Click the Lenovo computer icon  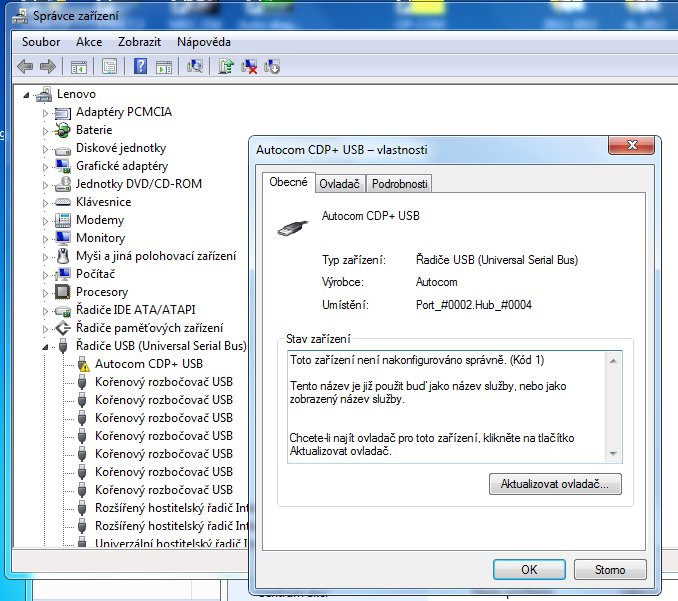point(44,94)
